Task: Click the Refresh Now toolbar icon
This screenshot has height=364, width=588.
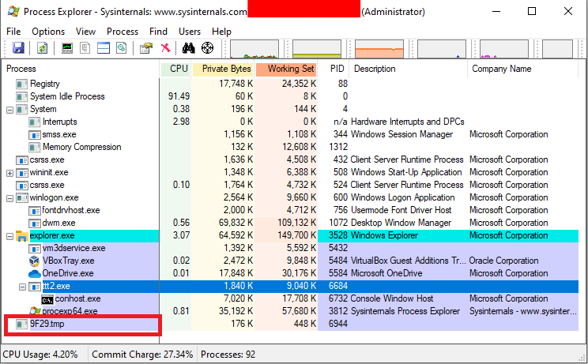Action: point(41,48)
